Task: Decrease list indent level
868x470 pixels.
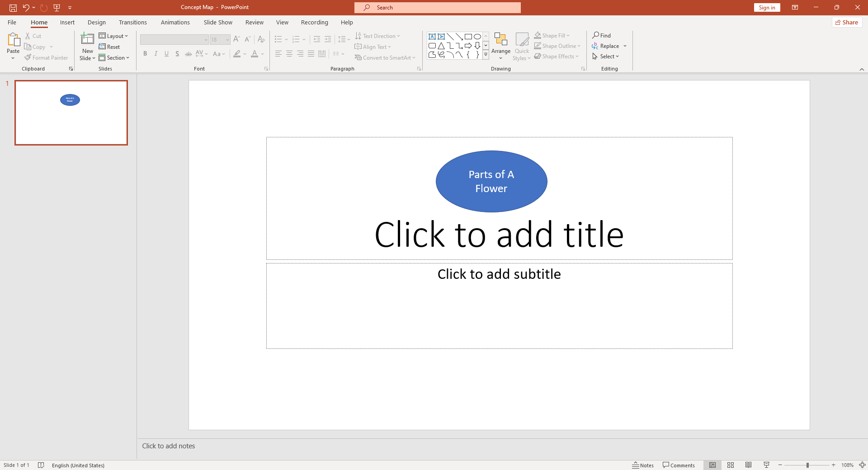Action: tap(317, 40)
